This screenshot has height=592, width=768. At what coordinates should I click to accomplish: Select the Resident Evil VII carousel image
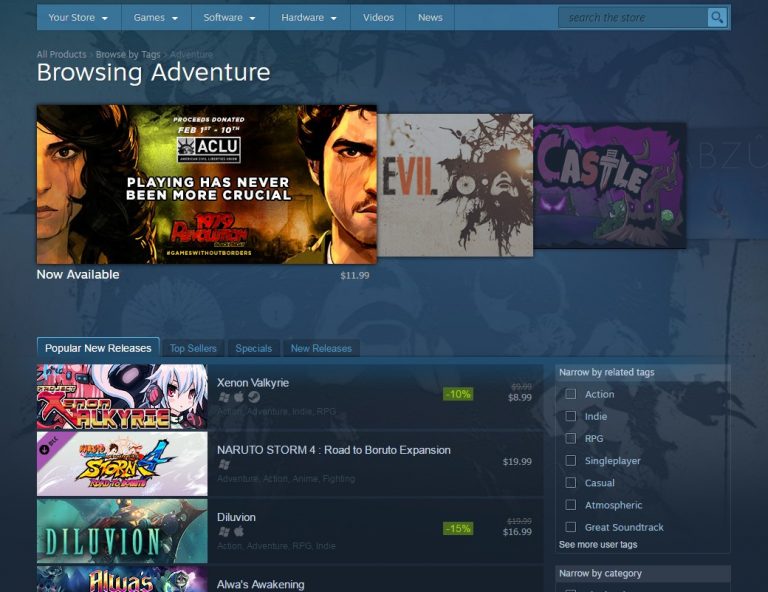[455, 185]
